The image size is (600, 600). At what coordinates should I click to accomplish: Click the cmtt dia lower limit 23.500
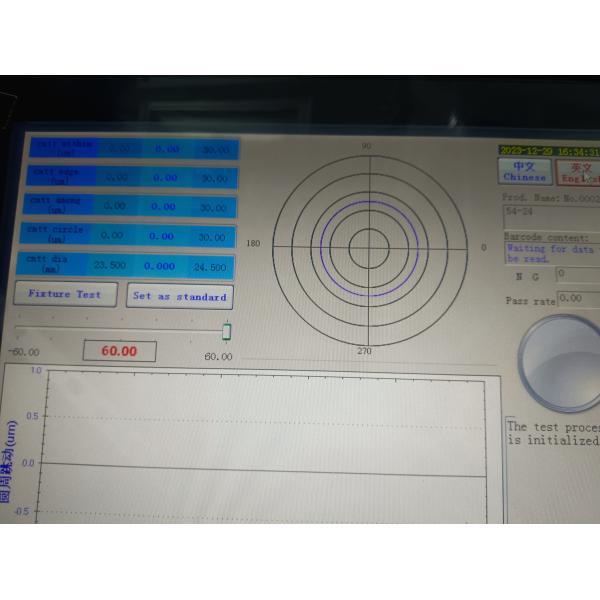point(109,265)
